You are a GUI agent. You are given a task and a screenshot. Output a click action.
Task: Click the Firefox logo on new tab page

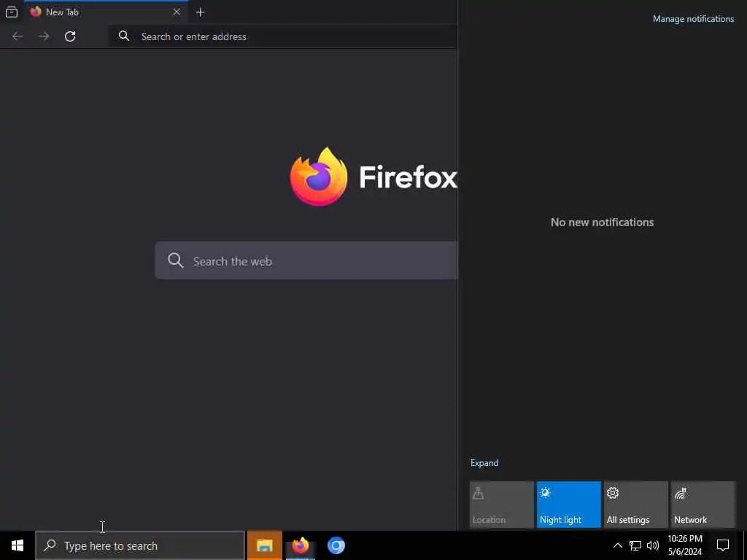coord(319,176)
